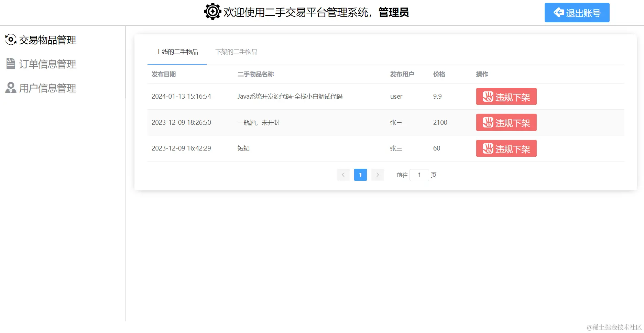Go to the previous page arrow
The image size is (644, 333).
(343, 175)
